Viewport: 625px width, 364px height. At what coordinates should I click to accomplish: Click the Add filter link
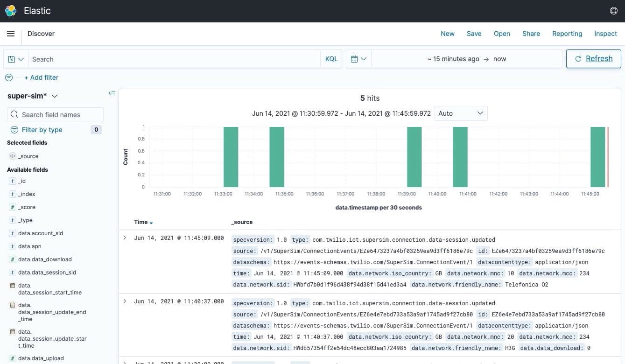pyautogui.click(x=41, y=77)
